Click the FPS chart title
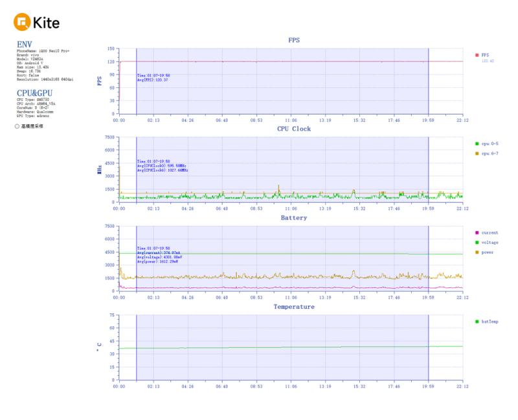Viewport: 518px width, 420px height. click(x=294, y=40)
